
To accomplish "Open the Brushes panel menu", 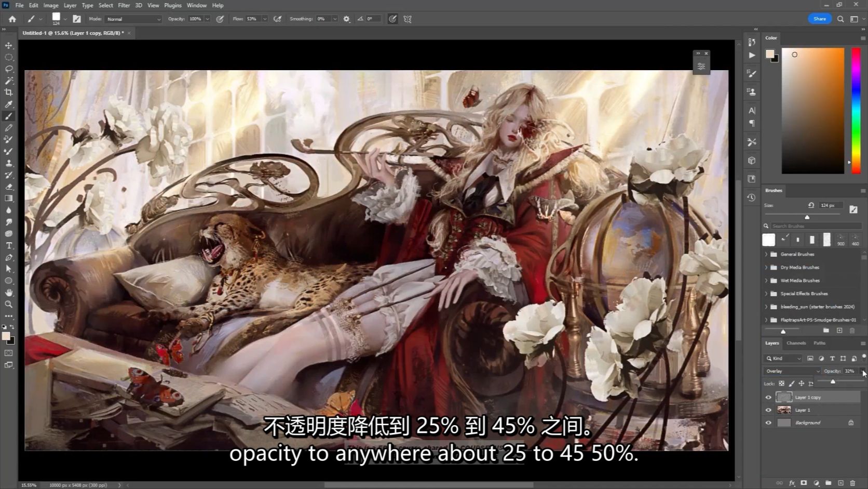I will tap(863, 191).
